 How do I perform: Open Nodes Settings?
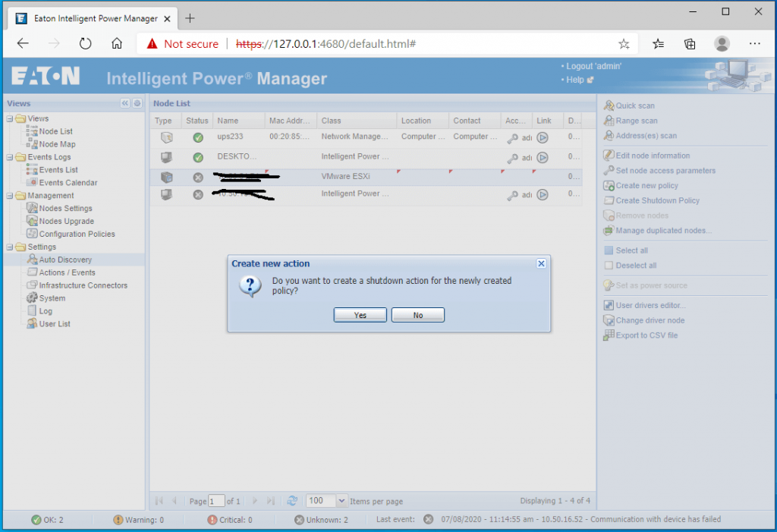tap(65, 209)
